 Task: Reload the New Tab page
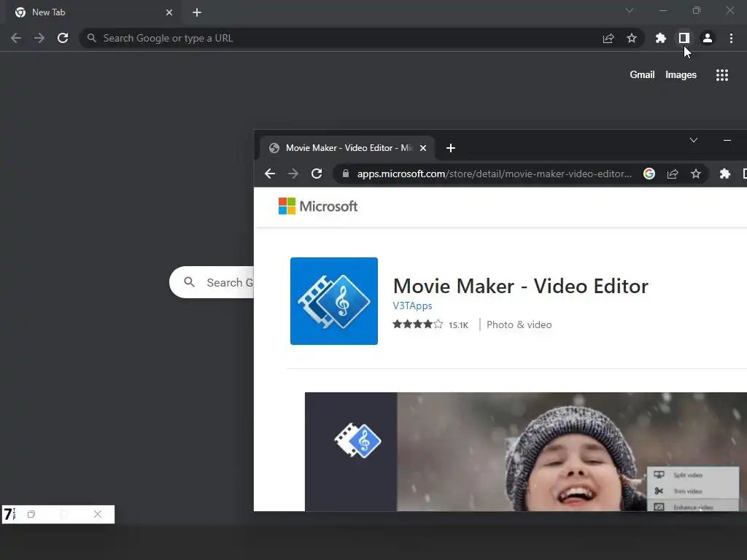(63, 38)
